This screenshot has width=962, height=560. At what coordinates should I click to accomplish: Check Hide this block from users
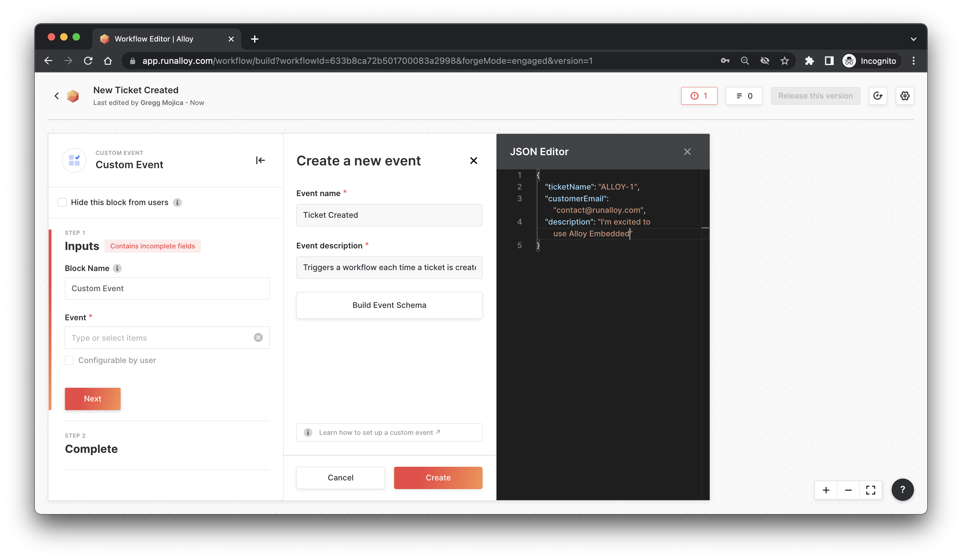click(62, 202)
